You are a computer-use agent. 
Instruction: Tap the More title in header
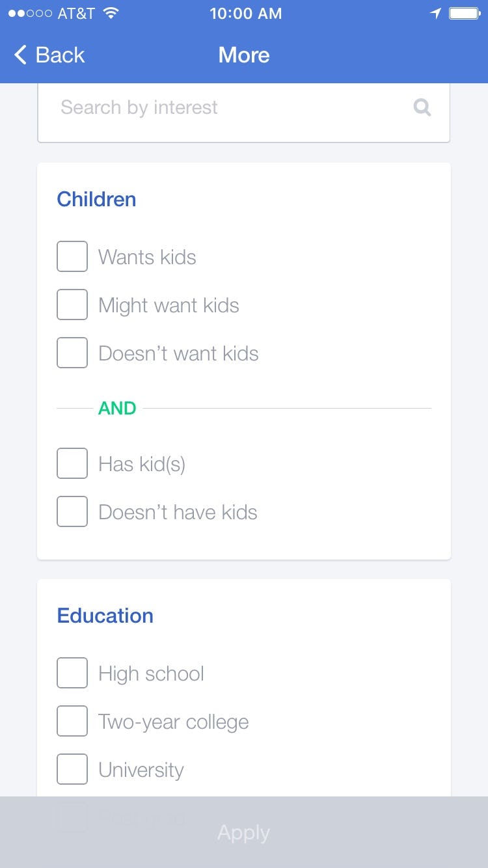tap(244, 55)
